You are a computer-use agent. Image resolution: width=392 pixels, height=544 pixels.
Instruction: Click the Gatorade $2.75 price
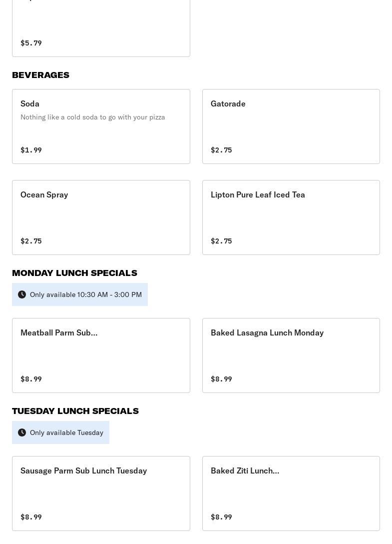point(221,150)
